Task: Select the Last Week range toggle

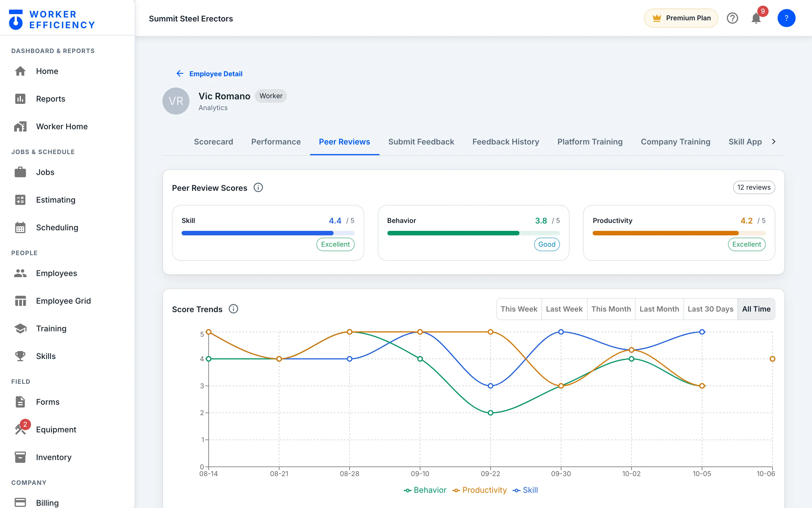Action: coord(564,309)
